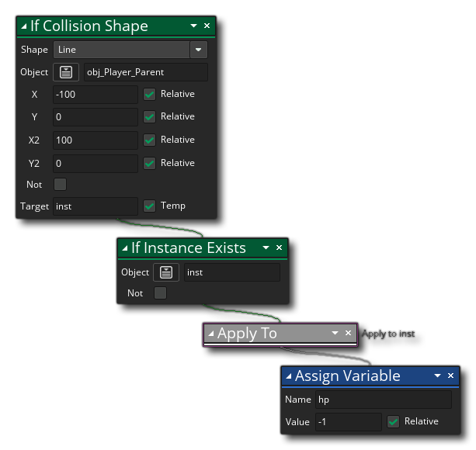Open object picker in If Instance Exists
Viewport: 476px width, 450px height.
166,272
